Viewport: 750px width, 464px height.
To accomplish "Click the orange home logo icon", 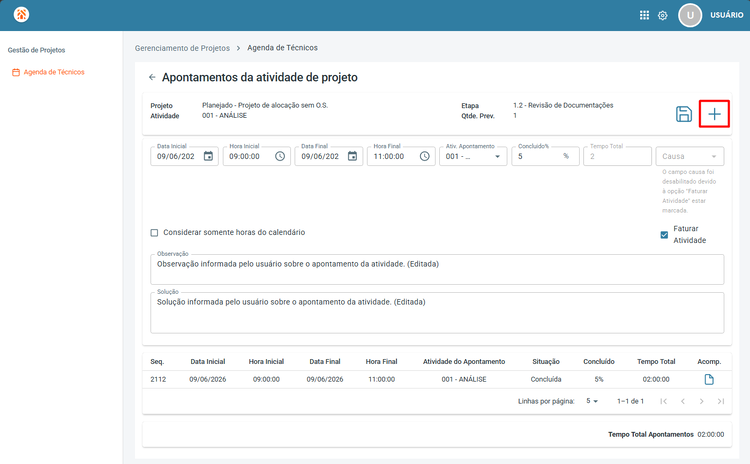I will point(21,14).
